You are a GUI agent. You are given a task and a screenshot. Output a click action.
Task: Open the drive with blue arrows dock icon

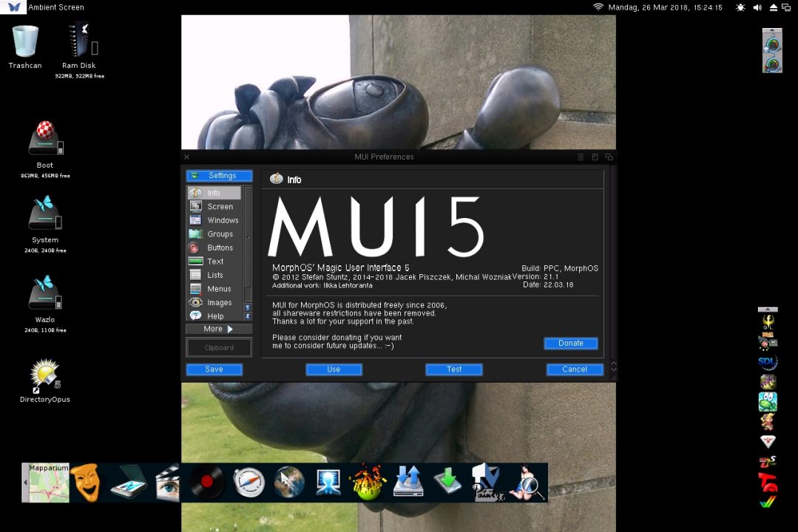click(408, 481)
